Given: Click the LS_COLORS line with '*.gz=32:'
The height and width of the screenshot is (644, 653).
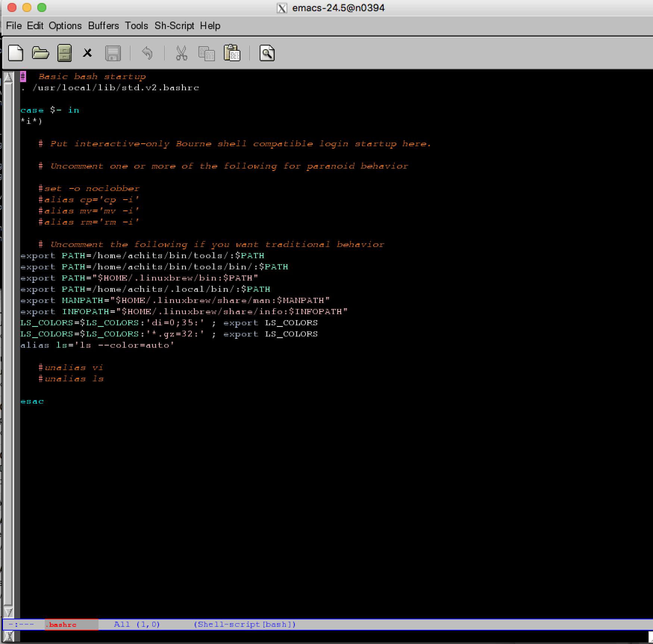Looking at the screenshot, I should pyautogui.click(x=169, y=334).
